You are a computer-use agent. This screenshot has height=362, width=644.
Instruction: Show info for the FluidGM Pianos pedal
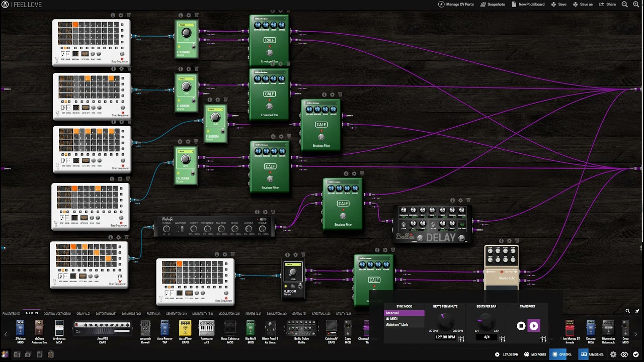[288, 255]
